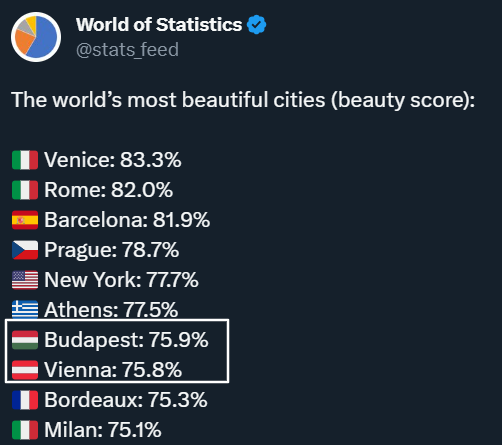502x445 pixels.
Task: Select the Spanish flag next to Barcelona
Action: click(x=25, y=220)
